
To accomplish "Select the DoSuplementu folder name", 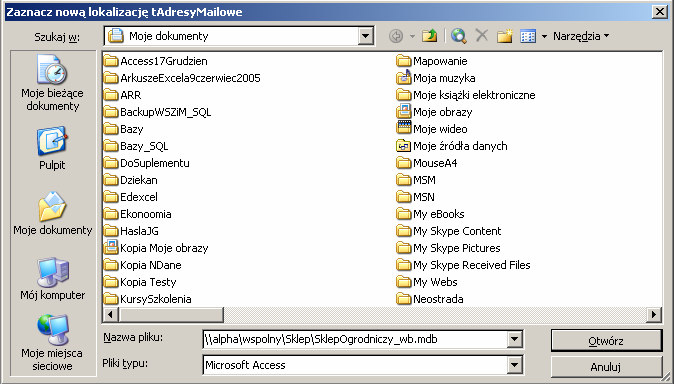I will coord(155,163).
